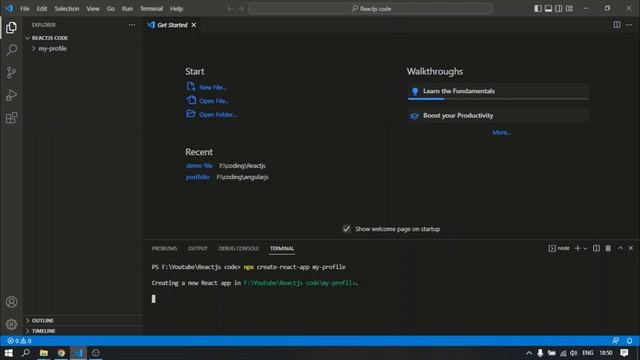This screenshot has height=360, width=640.
Task: Kill terminal with trash icon
Action: point(608,248)
